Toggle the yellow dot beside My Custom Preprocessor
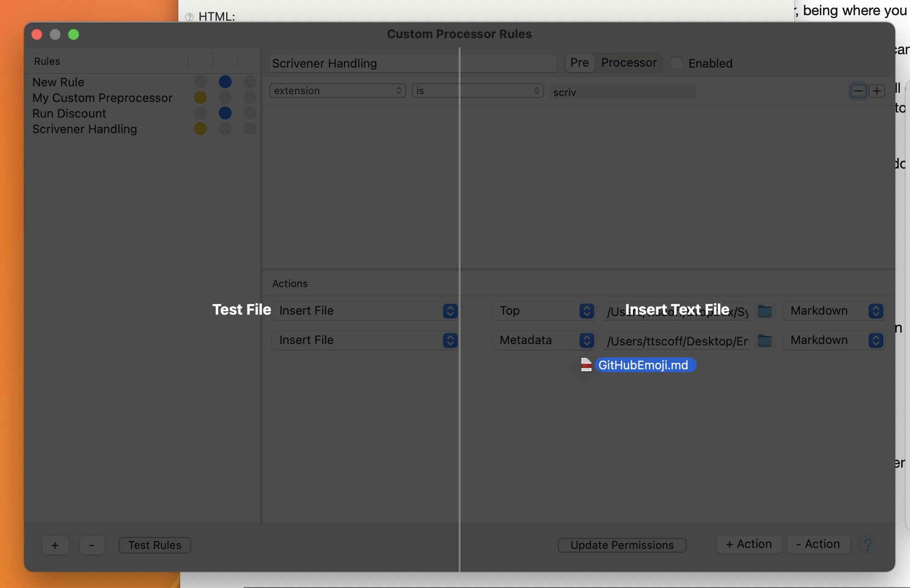Viewport: 910px width, 588px height. 200,97
